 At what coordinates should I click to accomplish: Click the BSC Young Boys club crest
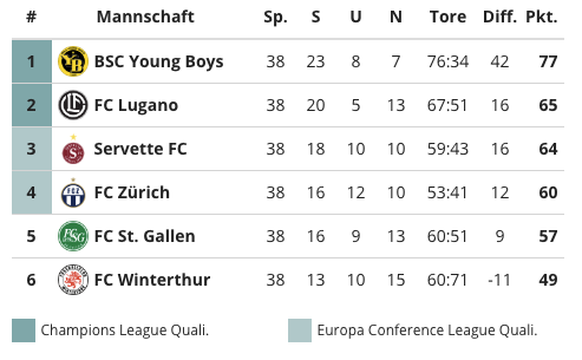(x=73, y=61)
